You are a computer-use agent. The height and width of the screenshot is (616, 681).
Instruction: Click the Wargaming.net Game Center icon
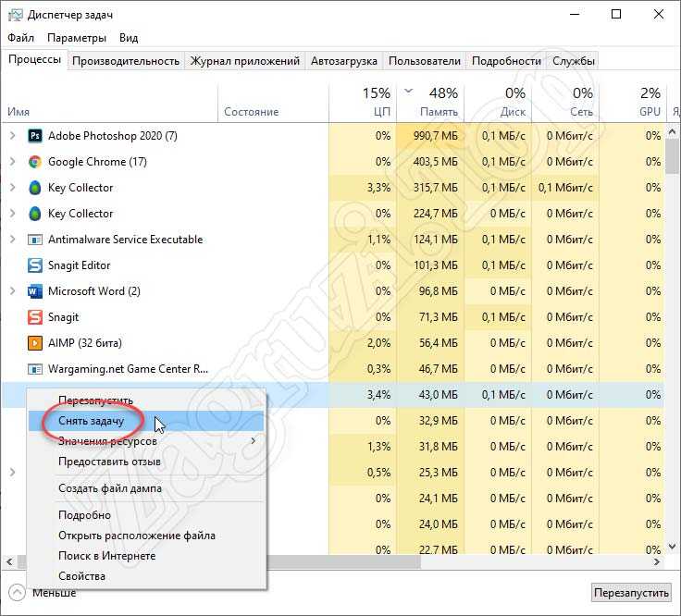[x=35, y=369]
